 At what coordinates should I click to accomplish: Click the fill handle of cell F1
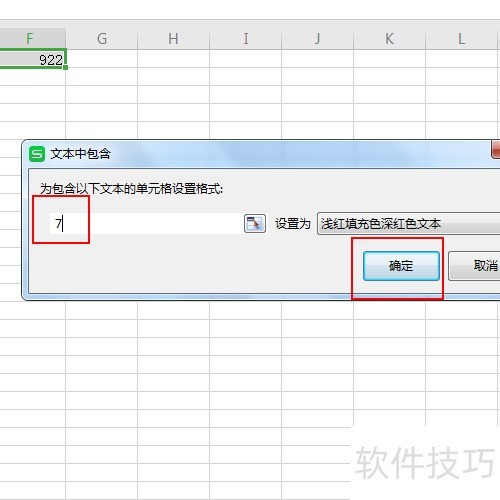(x=65, y=68)
